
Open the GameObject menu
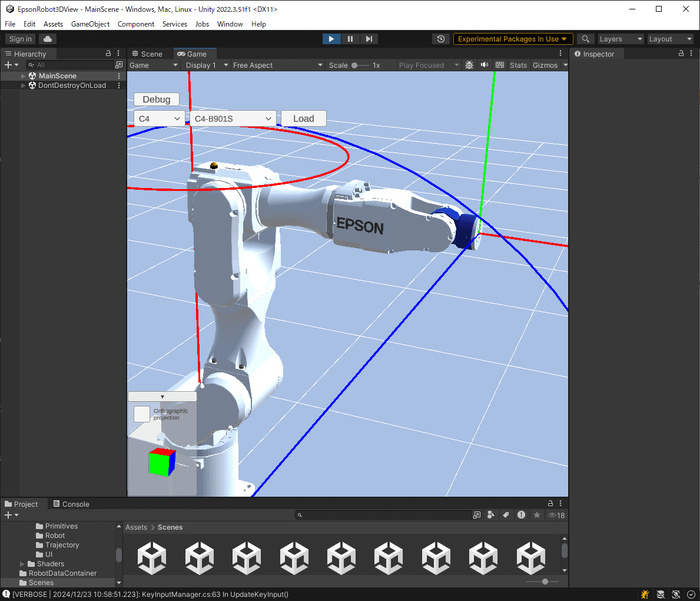[90, 23]
